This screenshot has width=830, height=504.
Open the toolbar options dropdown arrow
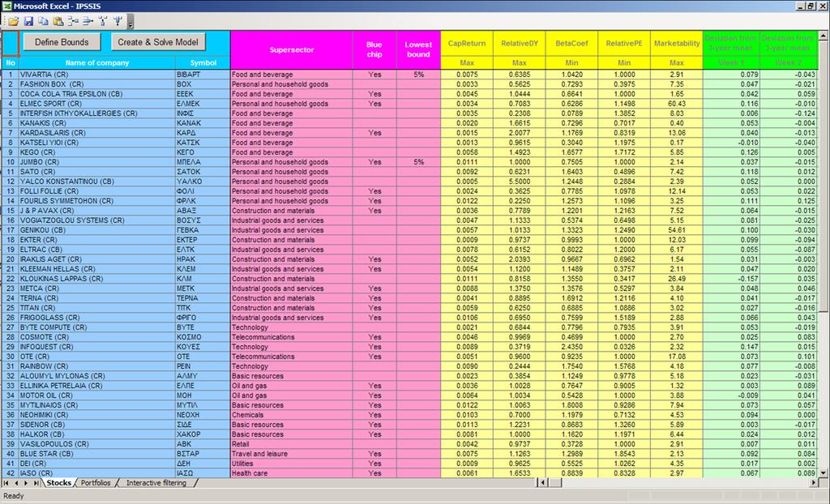coord(130,22)
